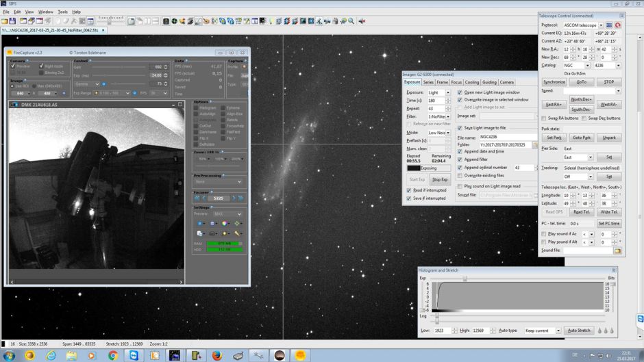Click the red ASCOM disconnect icon
The height and width of the screenshot is (362, 644).
617,25
